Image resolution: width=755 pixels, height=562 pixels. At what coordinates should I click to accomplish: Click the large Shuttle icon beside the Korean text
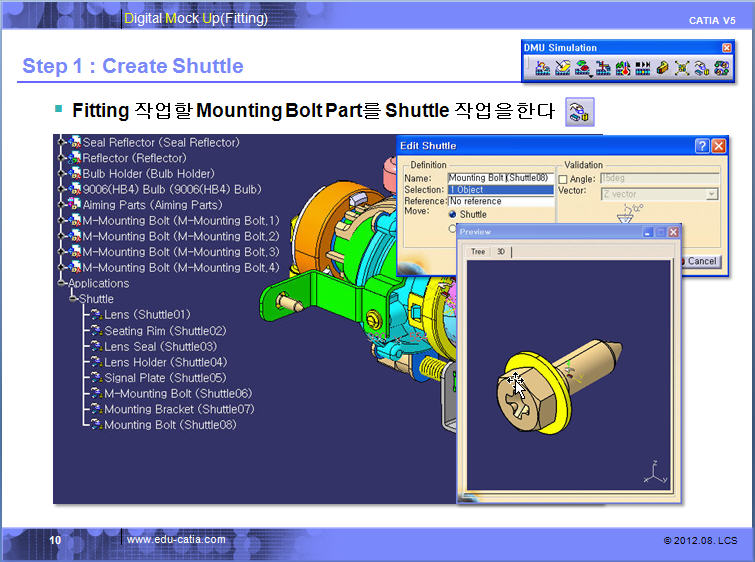(579, 111)
